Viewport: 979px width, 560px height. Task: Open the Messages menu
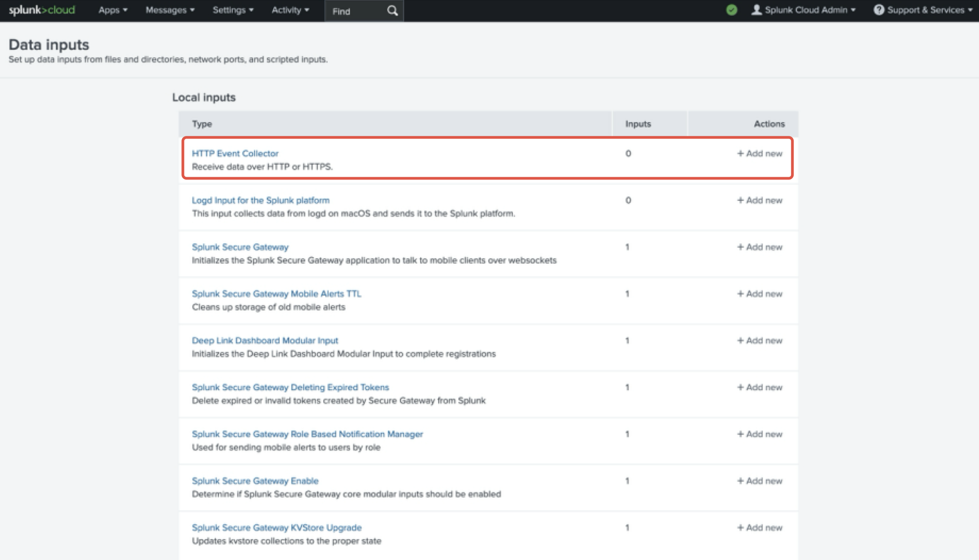pos(170,10)
